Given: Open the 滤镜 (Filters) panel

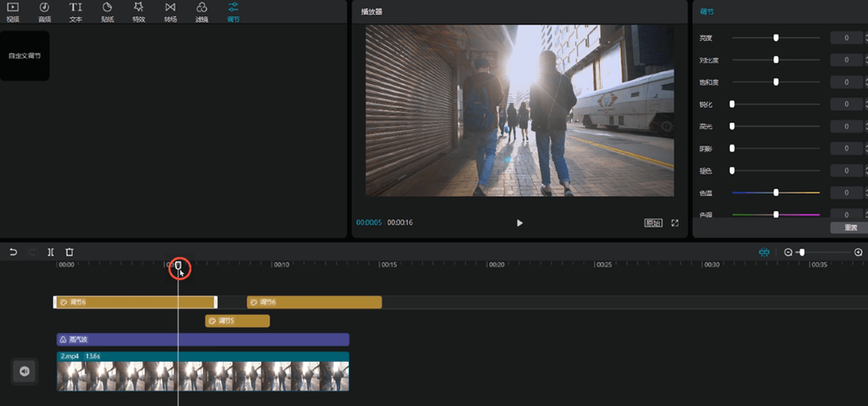Looking at the screenshot, I should pyautogui.click(x=201, y=11).
